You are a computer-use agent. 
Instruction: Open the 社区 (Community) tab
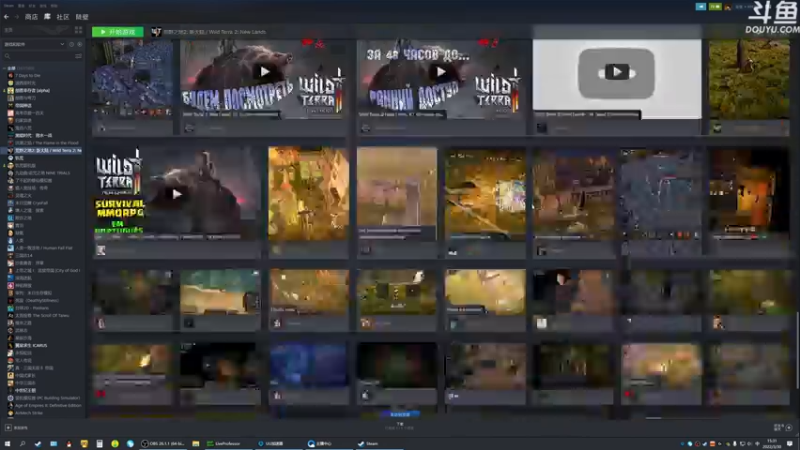coord(63,17)
